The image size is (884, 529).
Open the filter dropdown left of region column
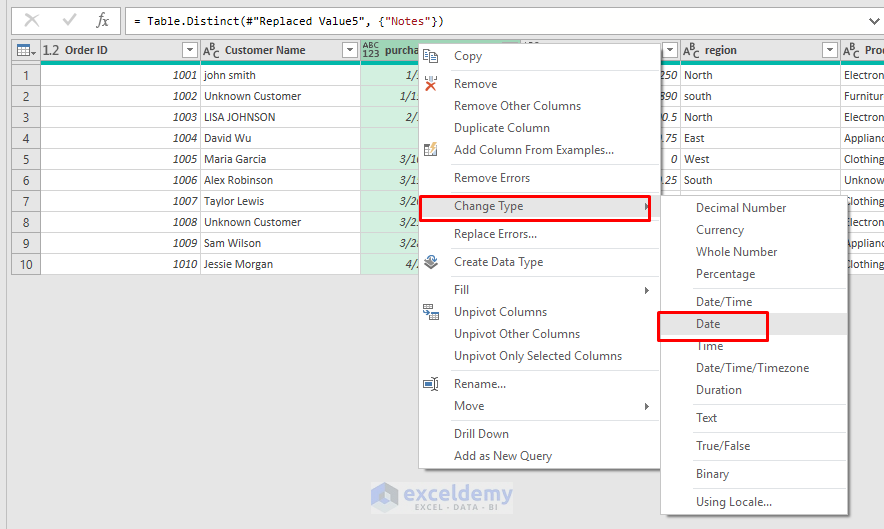670,50
